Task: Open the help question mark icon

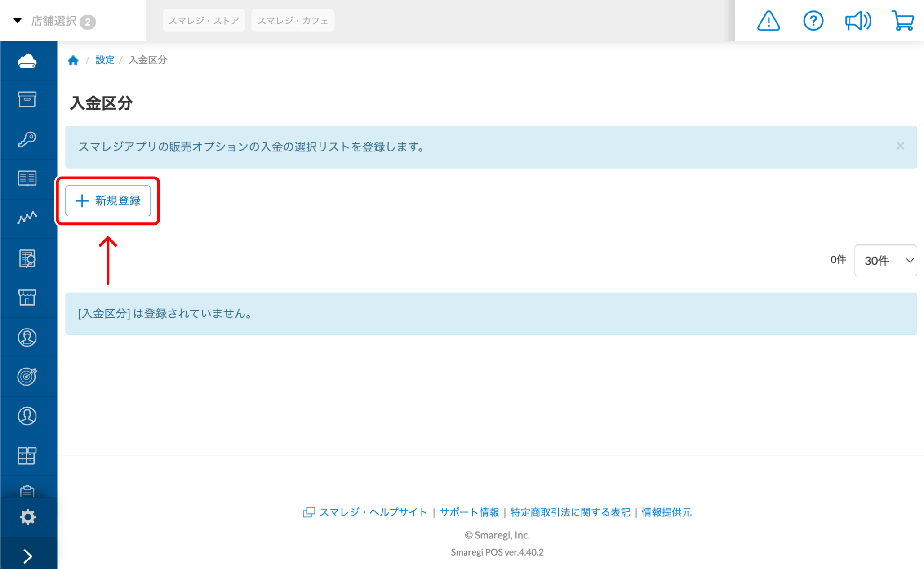Action: (813, 21)
